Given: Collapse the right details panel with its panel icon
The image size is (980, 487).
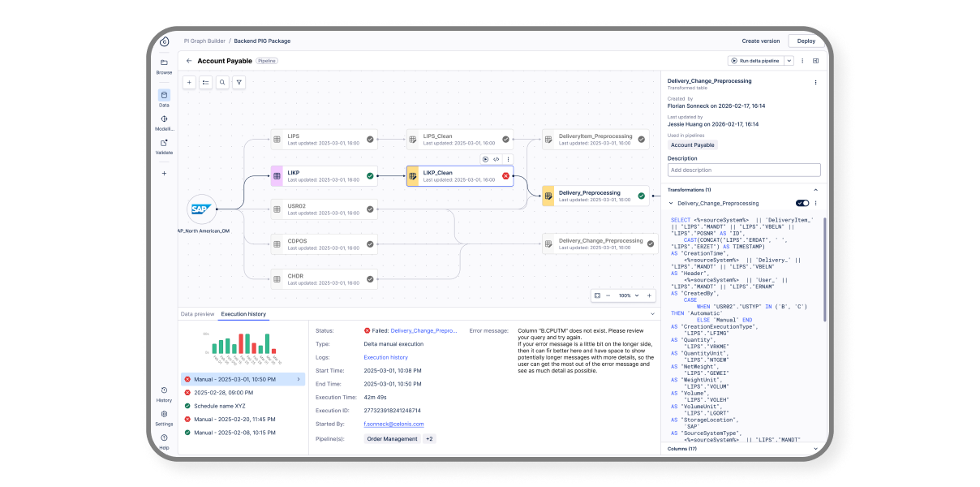Looking at the screenshot, I should pyautogui.click(x=815, y=61).
